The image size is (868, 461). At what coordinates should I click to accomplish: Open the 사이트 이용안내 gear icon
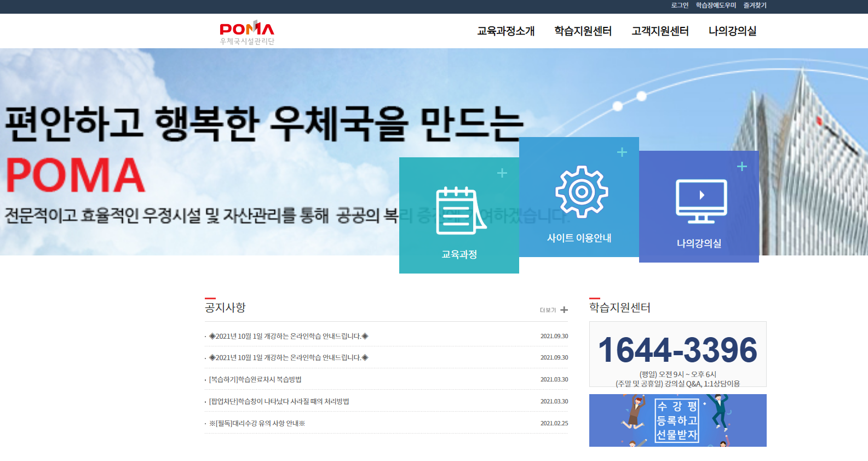click(582, 192)
